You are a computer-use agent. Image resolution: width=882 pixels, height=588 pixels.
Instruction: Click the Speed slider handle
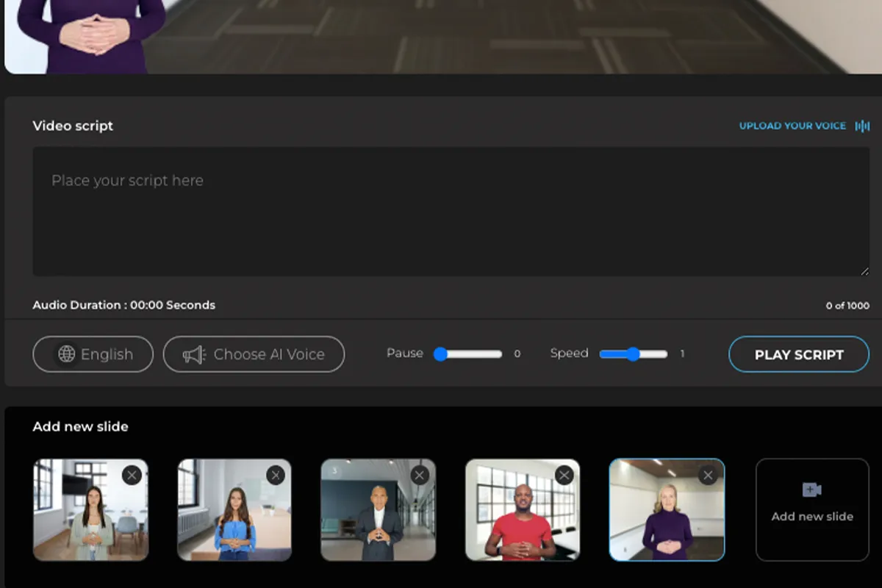pyautogui.click(x=633, y=354)
